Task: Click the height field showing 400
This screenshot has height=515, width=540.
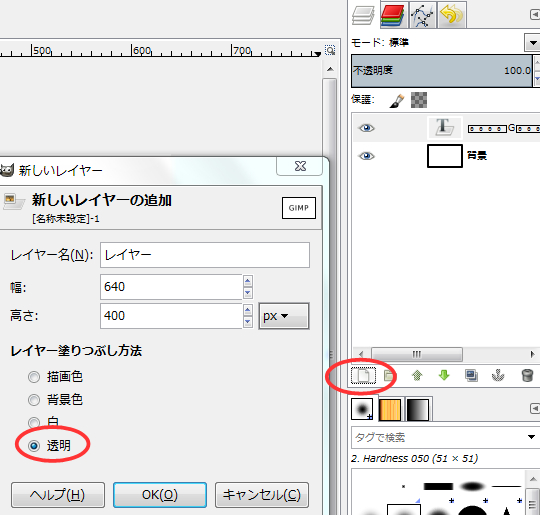Action: click(171, 316)
